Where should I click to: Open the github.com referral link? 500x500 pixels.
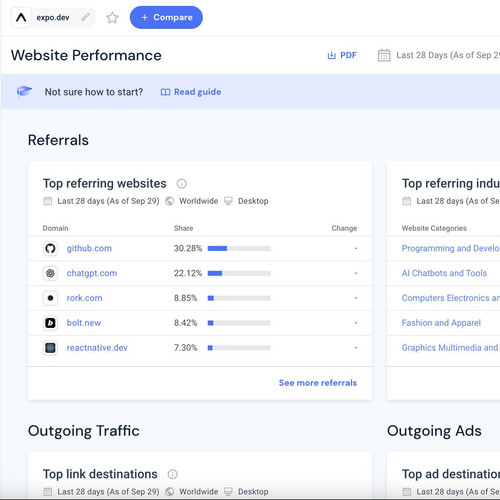coord(89,248)
